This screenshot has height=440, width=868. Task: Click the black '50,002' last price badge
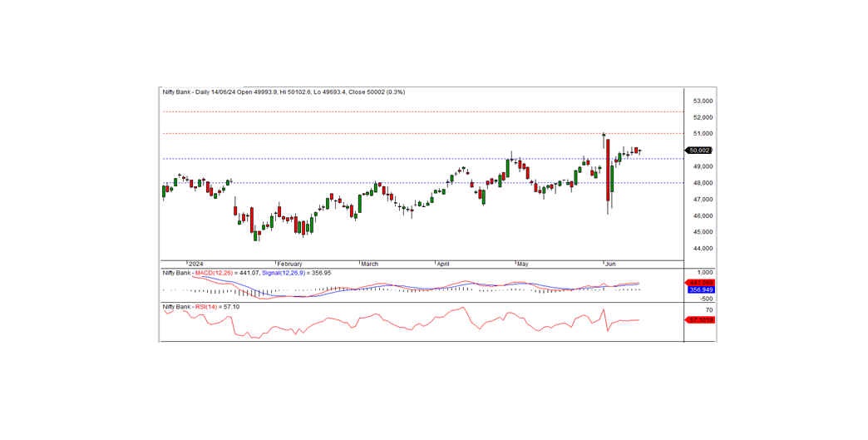(x=698, y=150)
